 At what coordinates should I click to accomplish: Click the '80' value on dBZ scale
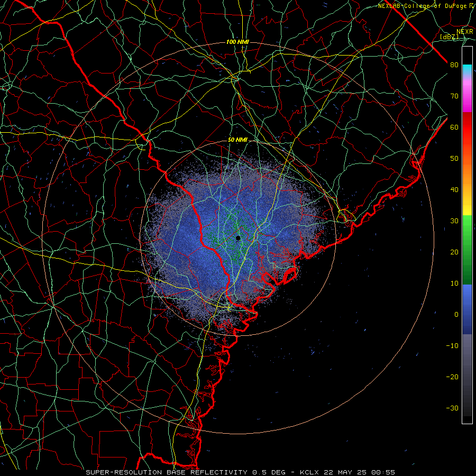(454, 65)
